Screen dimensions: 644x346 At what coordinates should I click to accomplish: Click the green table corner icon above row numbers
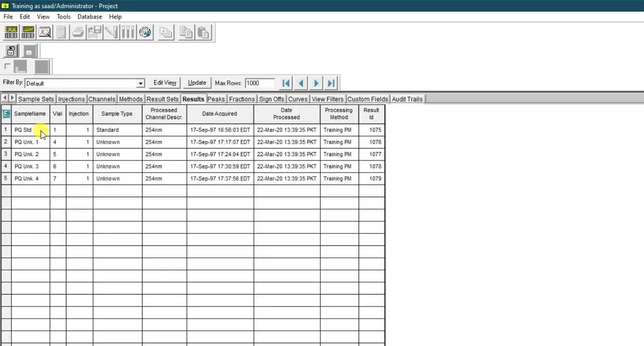[x=6, y=114]
